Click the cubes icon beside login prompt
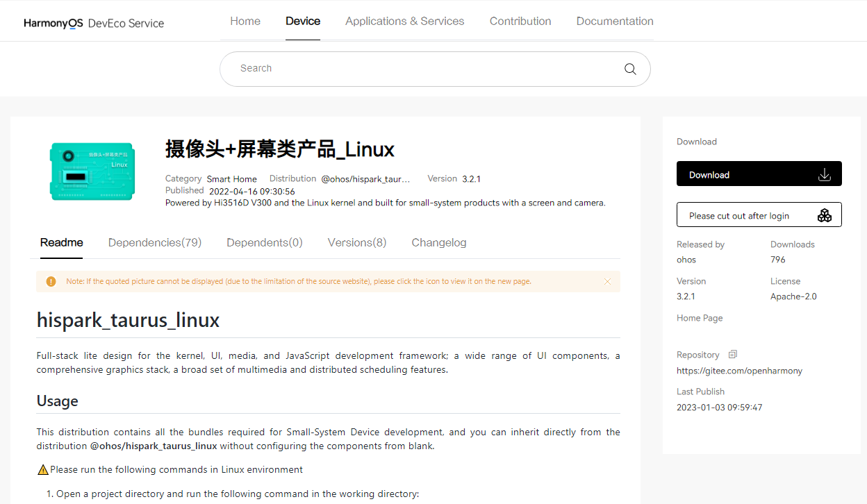The image size is (867, 504). (x=824, y=215)
